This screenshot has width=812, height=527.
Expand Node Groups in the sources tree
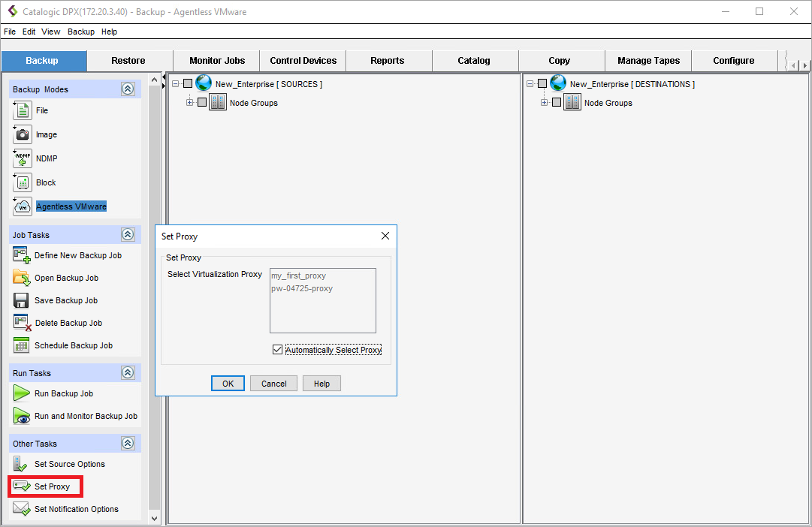click(x=190, y=103)
